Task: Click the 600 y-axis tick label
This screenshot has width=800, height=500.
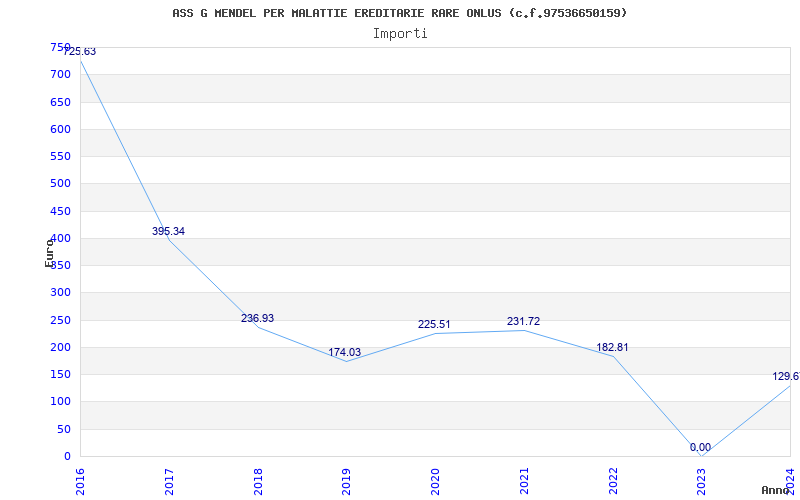Action: tap(60, 129)
